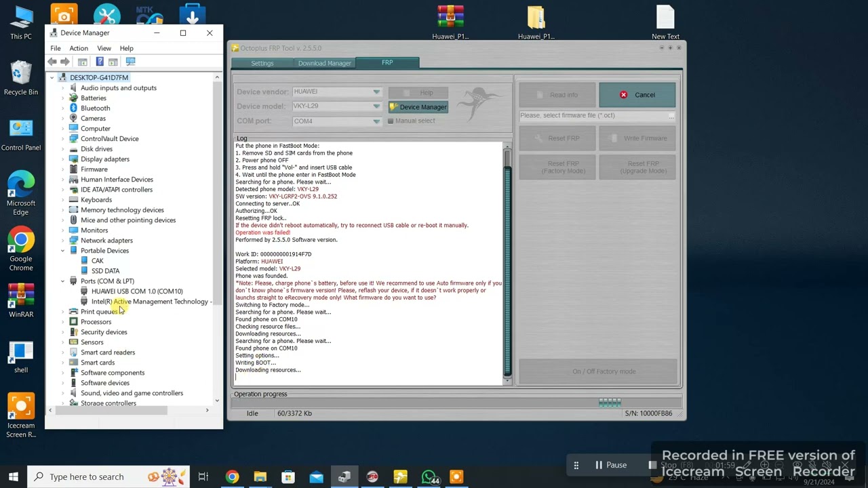The width and height of the screenshot is (868, 488).
Task: Open the Action menu in Device Manager
Action: coord(79,48)
